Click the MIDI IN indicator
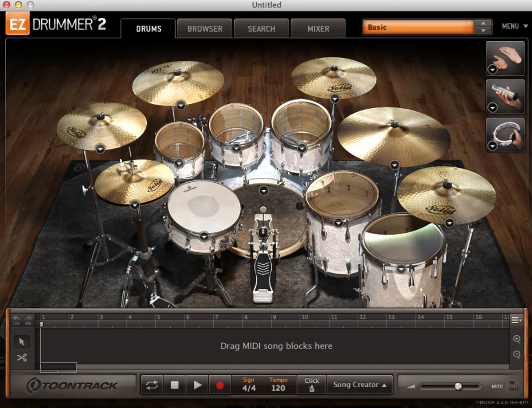This screenshot has height=408, width=532. (x=512, y=383)
